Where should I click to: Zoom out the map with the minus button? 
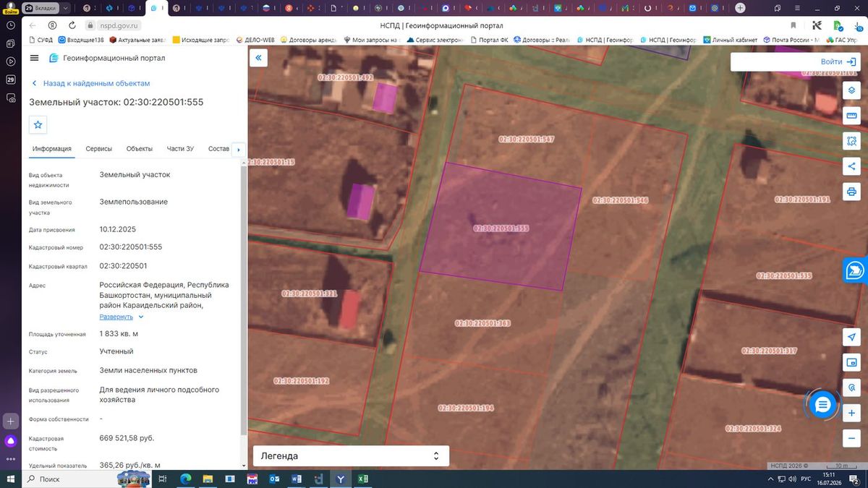point(851,438)
